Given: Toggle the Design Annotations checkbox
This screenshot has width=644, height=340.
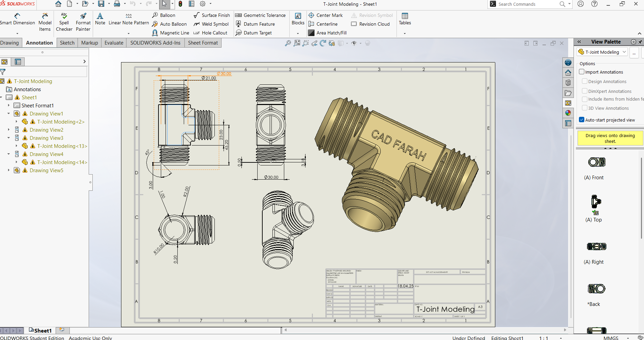Looking at the screenshot, I should pyautogui.click(x=585, y=81).
